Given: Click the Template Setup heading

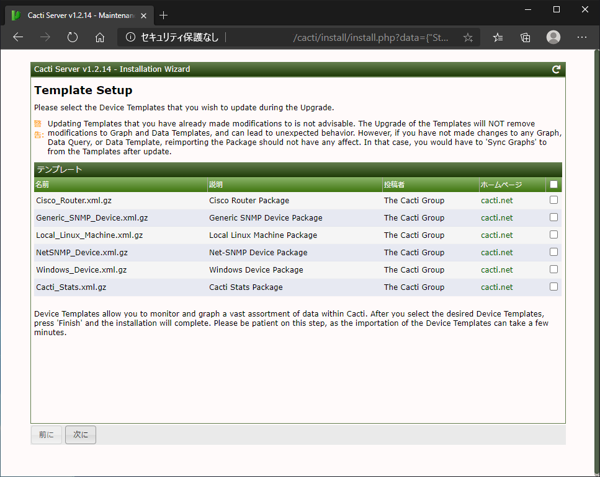Looking at the screenshot, I should click(x=83, y=90).
